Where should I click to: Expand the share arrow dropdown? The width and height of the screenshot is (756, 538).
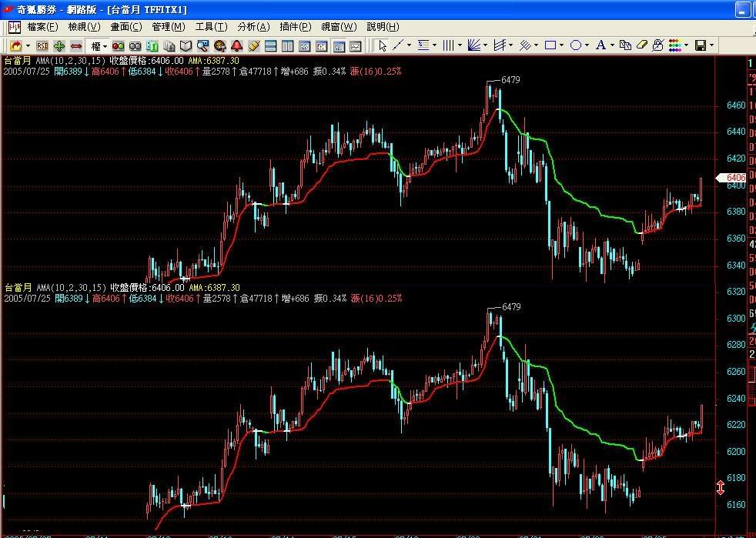[x=28, y=46]
